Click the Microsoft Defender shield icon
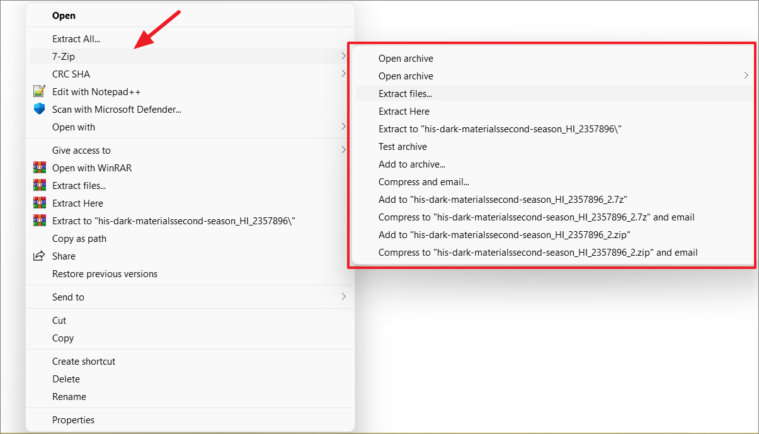 tap(39, 109)
